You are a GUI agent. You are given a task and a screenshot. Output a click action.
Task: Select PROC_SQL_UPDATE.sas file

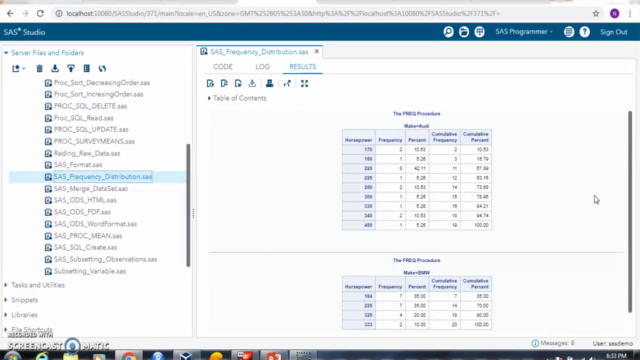(91, 129)
